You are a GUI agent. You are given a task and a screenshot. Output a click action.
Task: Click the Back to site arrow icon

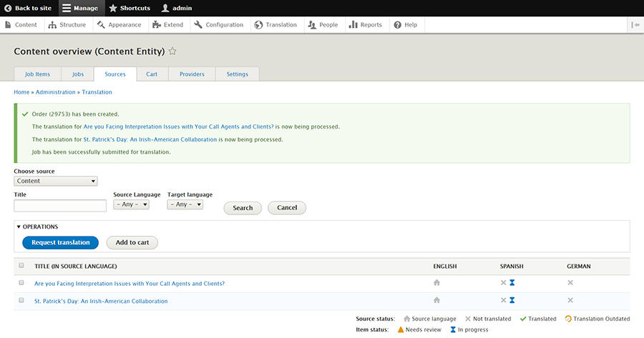point(8,8)
